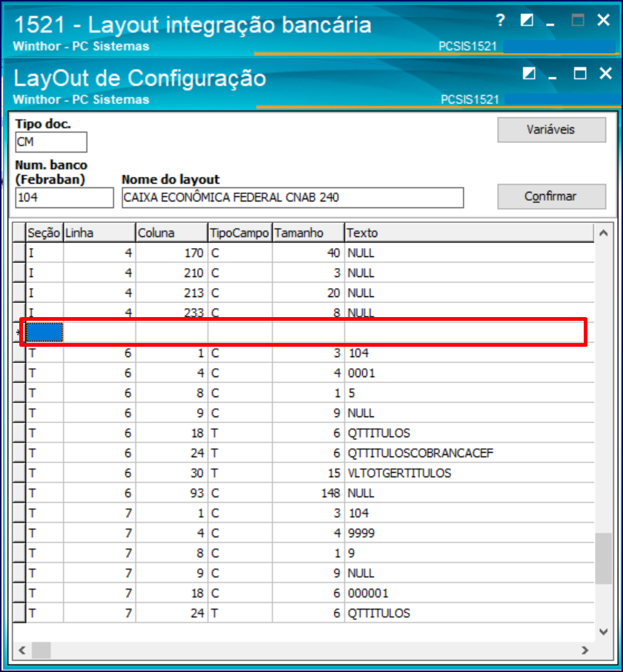Click TipoCampo T cell of VLTOTGERTITULOS row

click(240, 473)
